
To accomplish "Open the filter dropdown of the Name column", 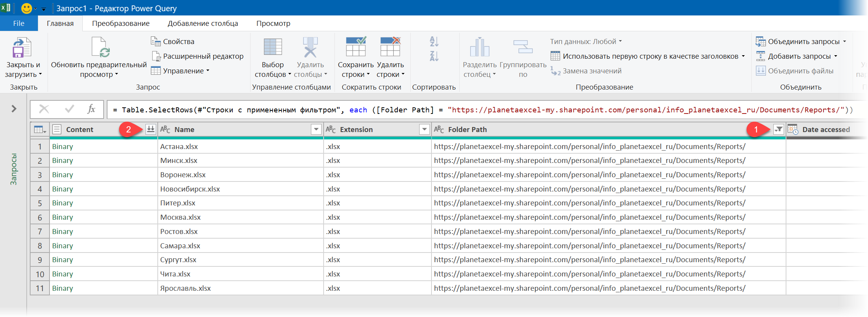I will [x=316, y=129].
